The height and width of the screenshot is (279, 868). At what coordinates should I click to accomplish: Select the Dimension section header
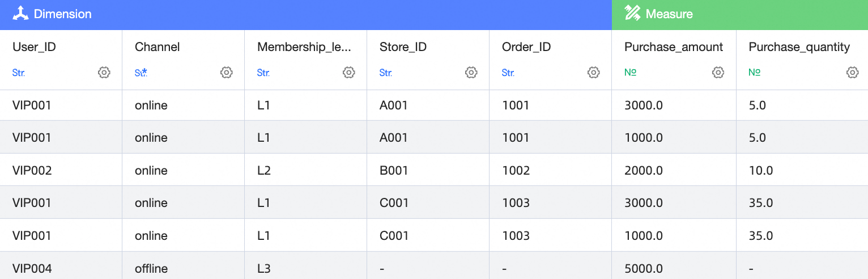[62, 14]
